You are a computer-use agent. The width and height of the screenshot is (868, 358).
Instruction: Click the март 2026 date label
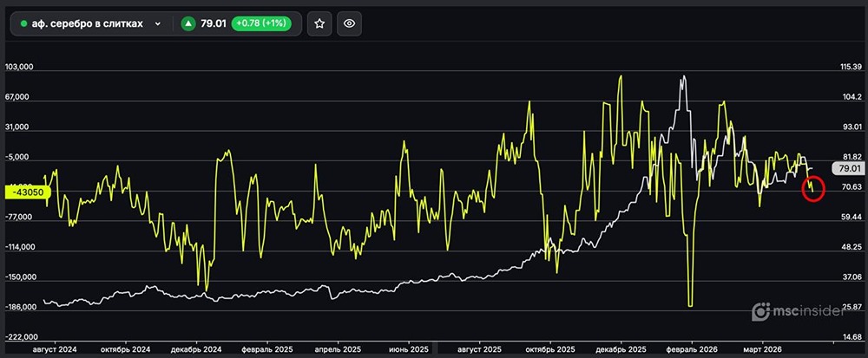point(762,349)
